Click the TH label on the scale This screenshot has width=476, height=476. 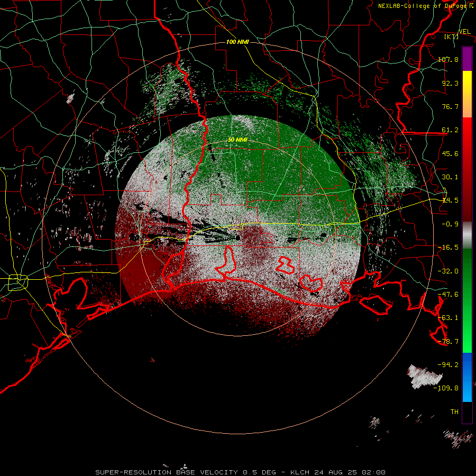[x=454, y=412]
